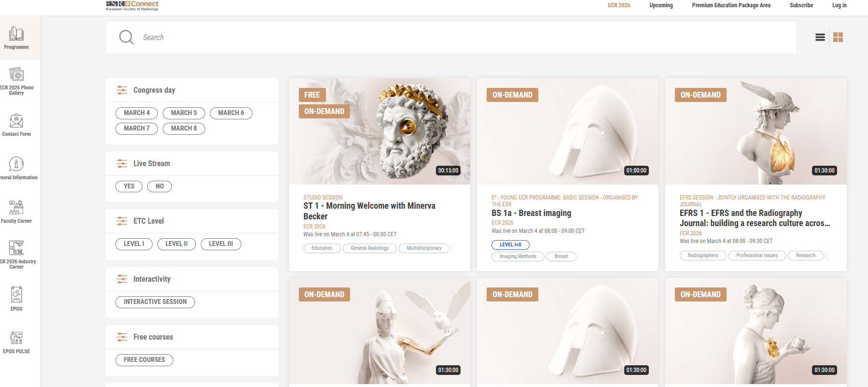
Task: Click the Contact Form envelope icon
Action: pyautogui.click(x=16, y=121)
